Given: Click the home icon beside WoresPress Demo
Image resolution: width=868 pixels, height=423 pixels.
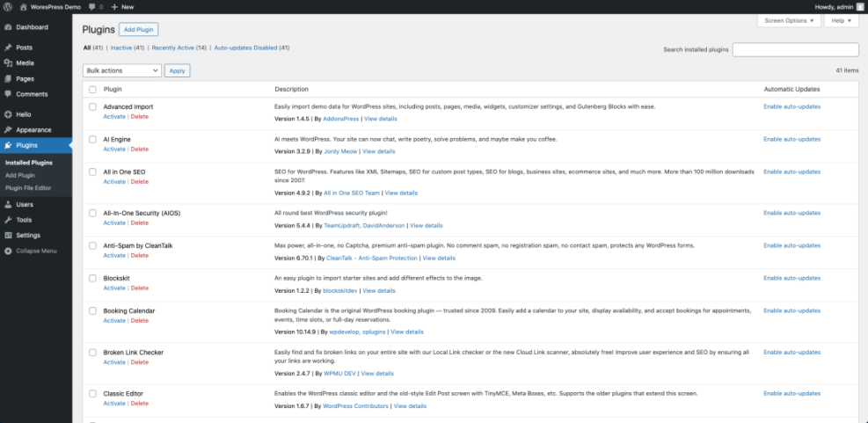Looking at the screenshot, I should point(23,7).
